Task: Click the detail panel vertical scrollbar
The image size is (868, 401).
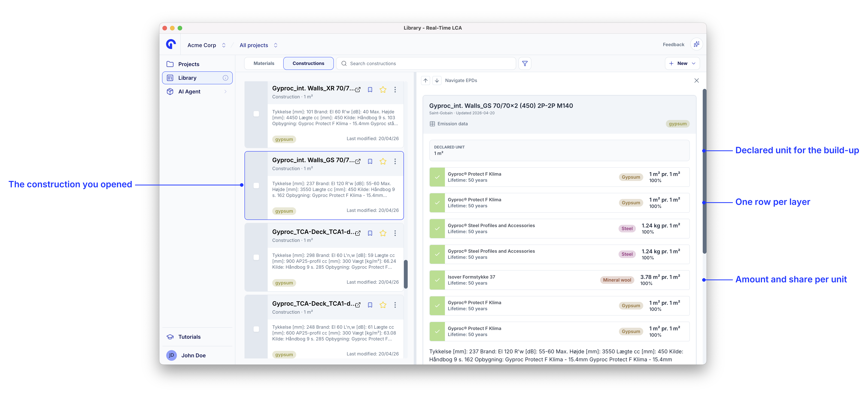Action: (704, 171)
